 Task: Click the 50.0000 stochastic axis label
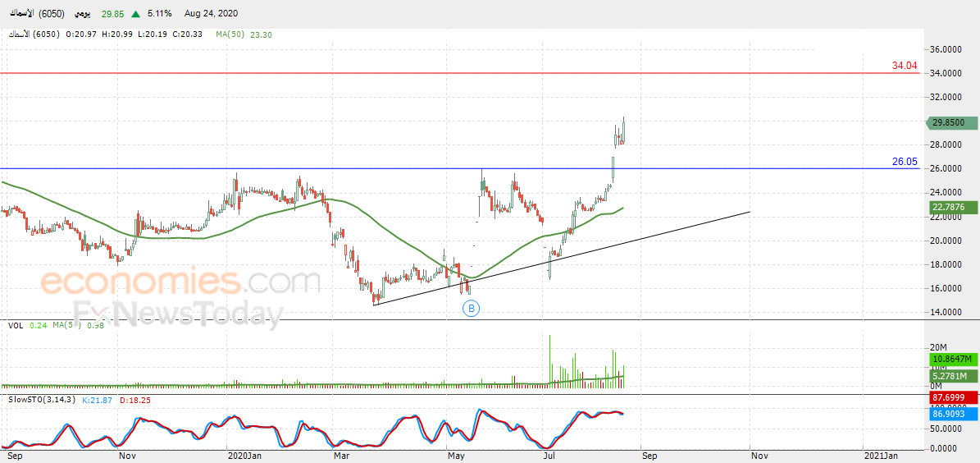(x=946, y=430)
